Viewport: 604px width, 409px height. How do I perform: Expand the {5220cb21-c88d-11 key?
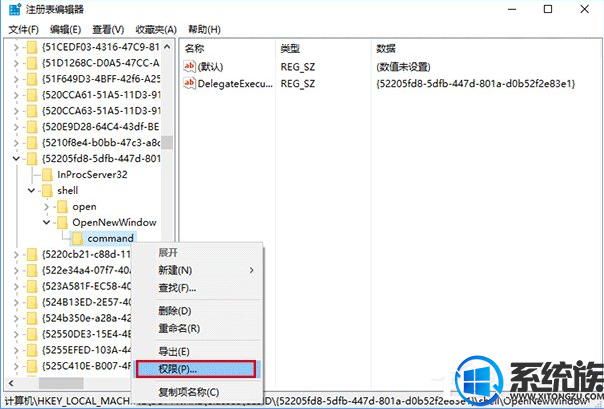pyautogui.click(x=16, y=255)
